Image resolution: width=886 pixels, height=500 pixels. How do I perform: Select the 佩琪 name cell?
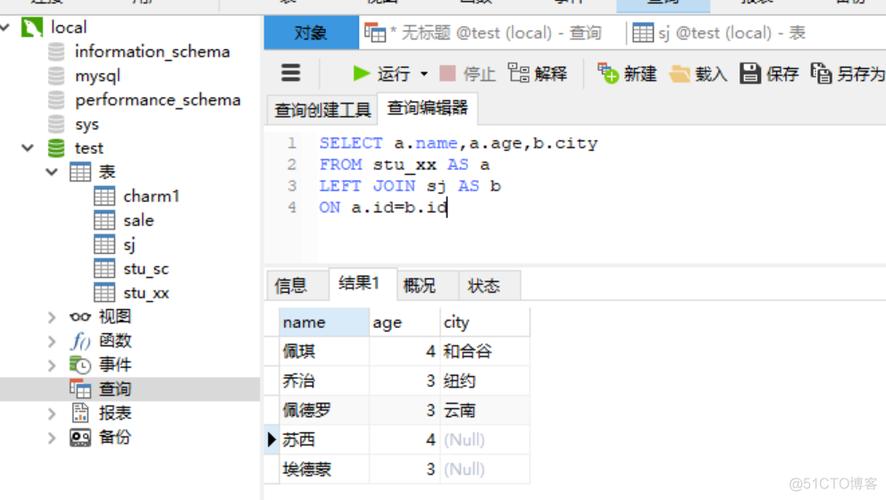[x=324, y=351]
